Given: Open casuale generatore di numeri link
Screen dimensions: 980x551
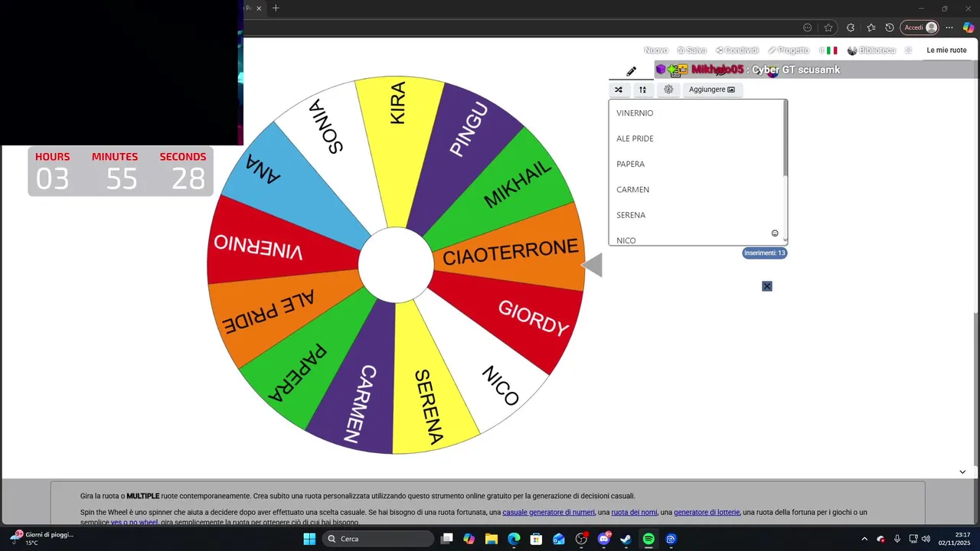Looking at the screenshot, I should [548, 513].
